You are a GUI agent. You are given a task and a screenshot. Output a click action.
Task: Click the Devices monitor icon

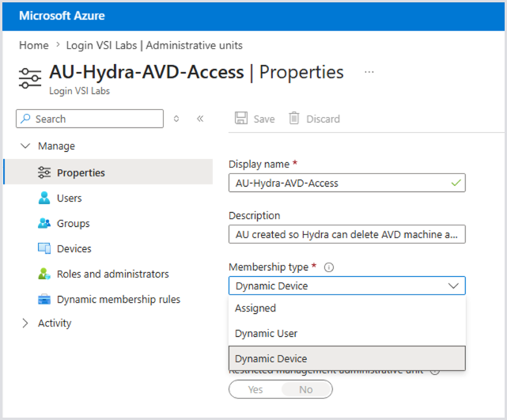click(44, 248)
